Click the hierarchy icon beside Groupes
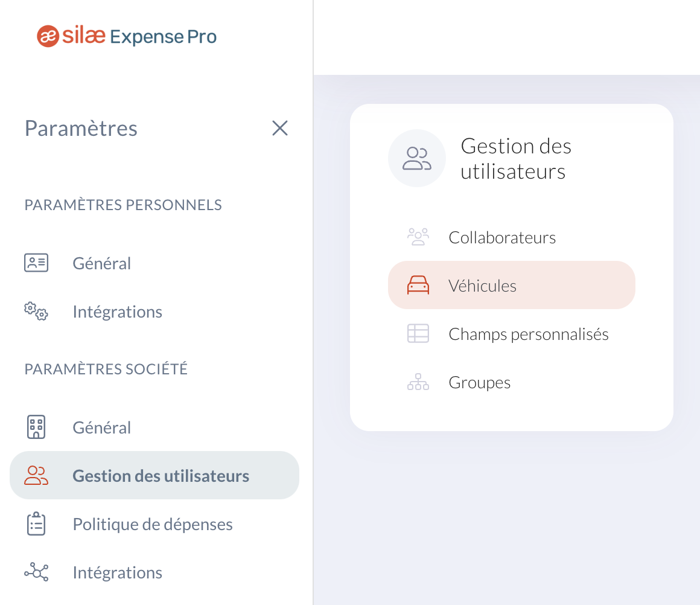 (418, 382)
